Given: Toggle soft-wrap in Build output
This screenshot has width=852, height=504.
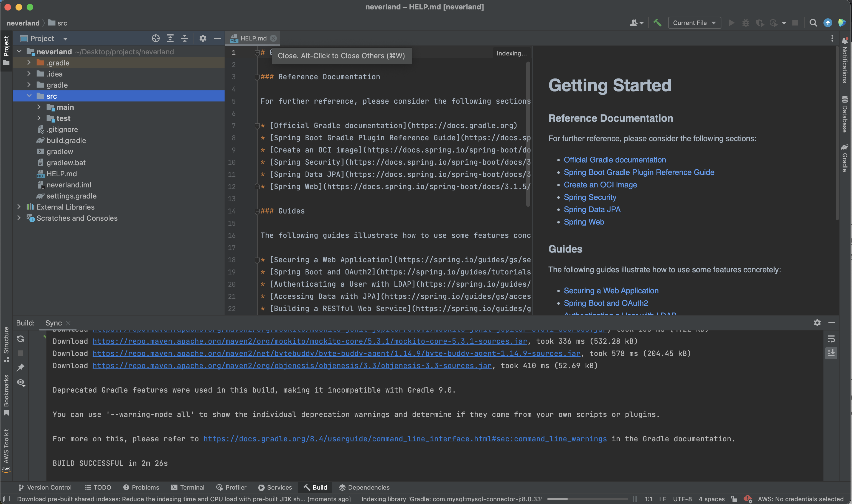Looking at the screenshot, I should (x=831, y=339).
